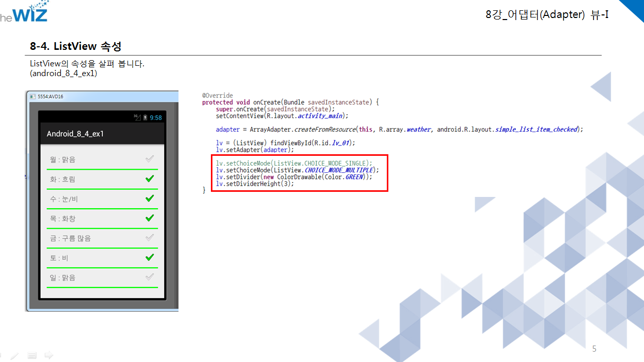644x362 pixels.
Task: Click the Android_8_4_ex1 app title bar
Action: pyautogui.click(x=102, y=134)
